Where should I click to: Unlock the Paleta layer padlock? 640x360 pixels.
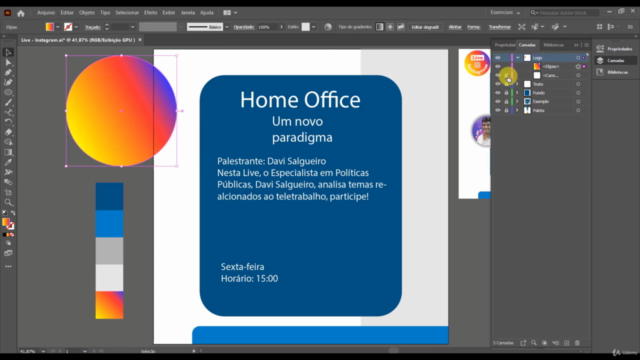click(507, 110)
